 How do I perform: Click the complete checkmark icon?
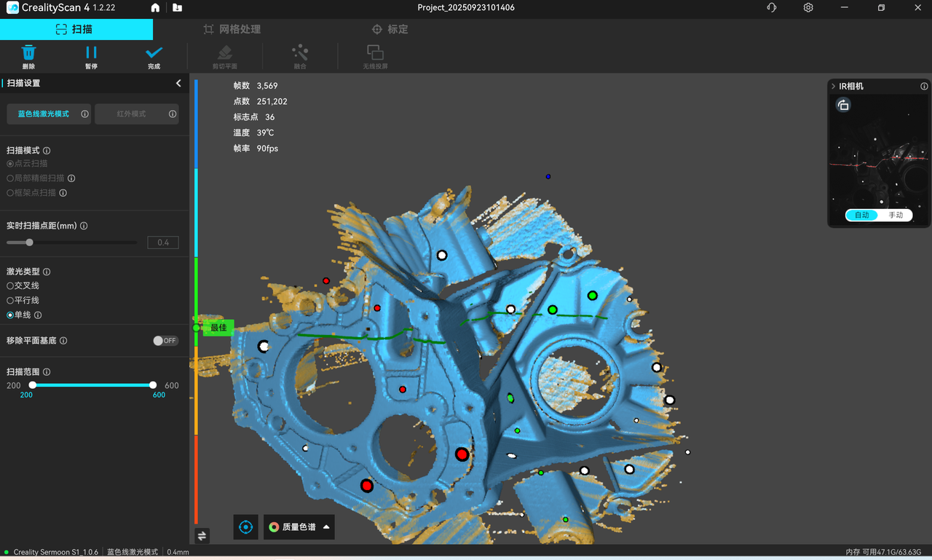click(x=154, y=53)
